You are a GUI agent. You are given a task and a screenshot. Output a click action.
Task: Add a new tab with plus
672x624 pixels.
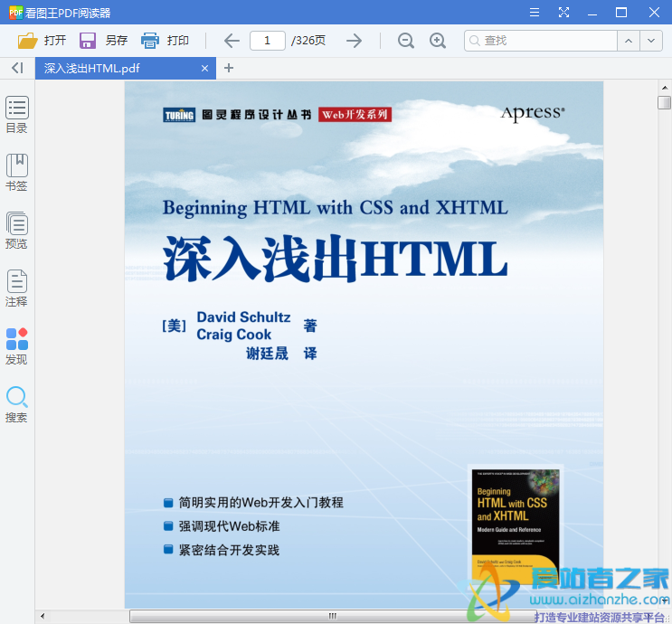coord(229,68)
